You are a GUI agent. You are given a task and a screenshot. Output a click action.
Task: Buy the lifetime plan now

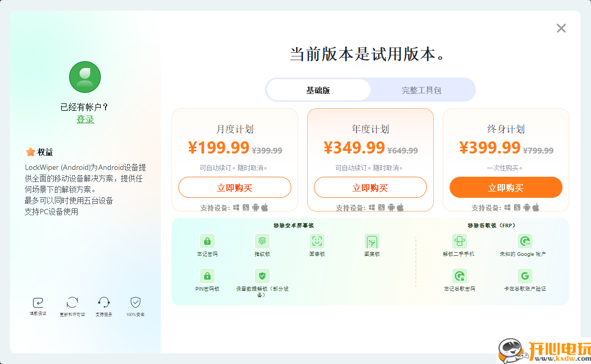coord(506,187)
